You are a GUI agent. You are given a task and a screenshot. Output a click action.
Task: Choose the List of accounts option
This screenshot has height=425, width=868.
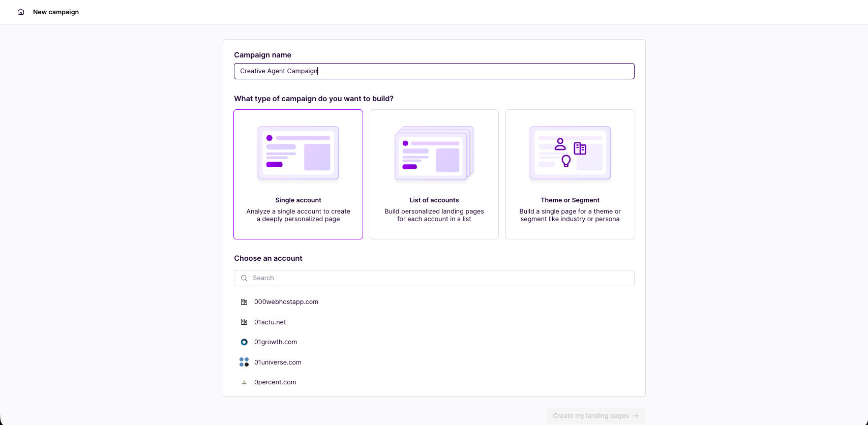tap(434, 200)
